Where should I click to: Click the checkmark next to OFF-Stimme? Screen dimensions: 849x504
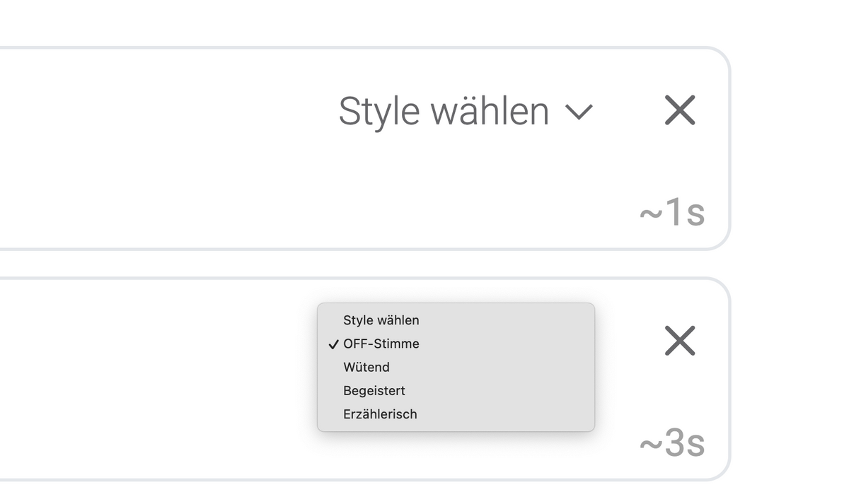334,344
